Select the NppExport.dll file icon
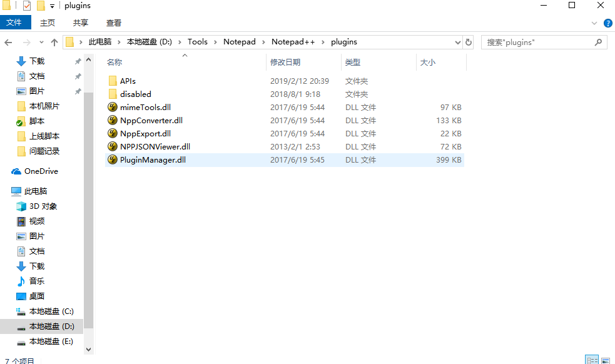The height and width of the screenshot is (364, 615). [x=113, y=133]
